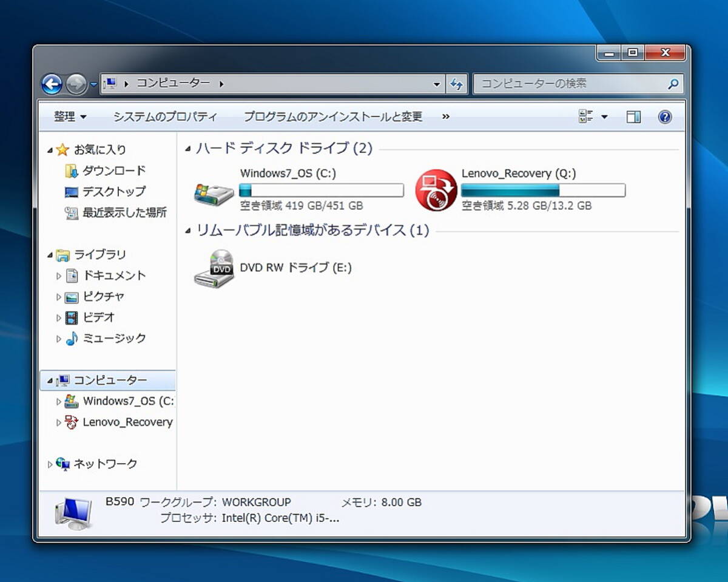Screen dimensions: 728x582
Task: Click the B590 computer icon in details pane
Action: pos(73,513)
